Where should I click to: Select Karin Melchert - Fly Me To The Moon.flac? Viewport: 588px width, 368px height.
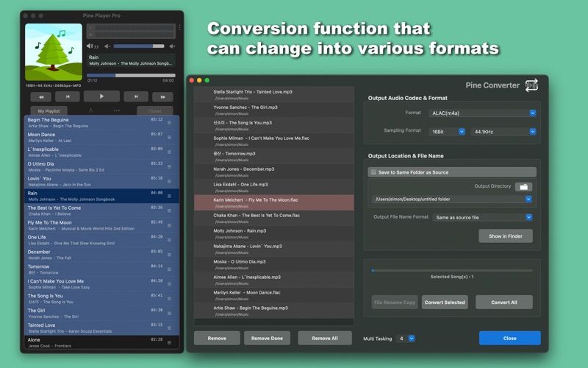[x=273, y=202]
